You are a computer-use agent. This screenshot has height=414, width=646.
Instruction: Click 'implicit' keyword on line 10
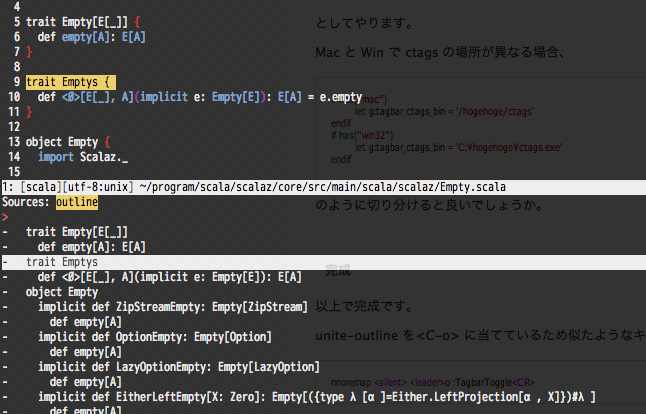tap(164, 97)
